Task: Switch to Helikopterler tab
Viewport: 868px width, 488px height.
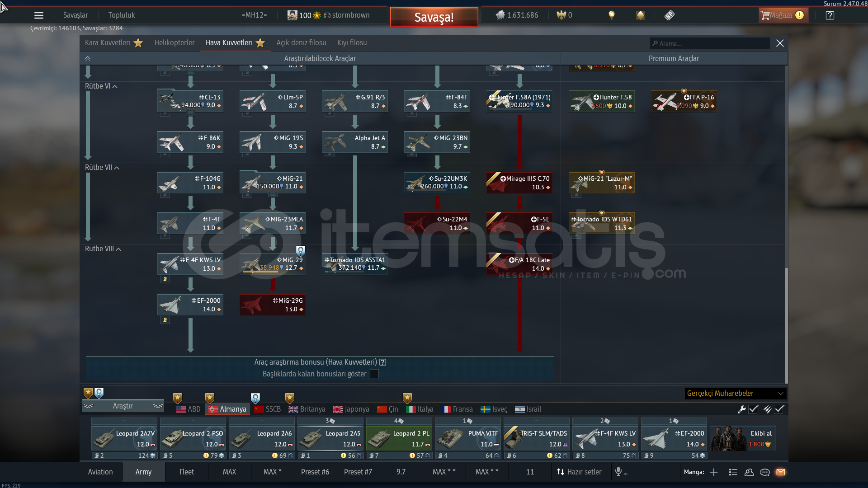Action: coord(175,43)
